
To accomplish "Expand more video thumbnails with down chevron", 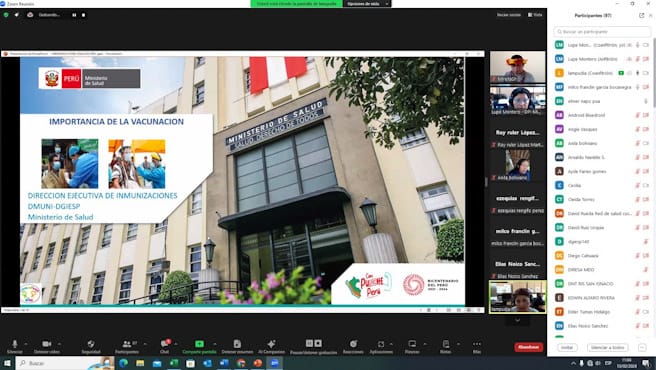I will pyautogui.click(x=518, y=321).
